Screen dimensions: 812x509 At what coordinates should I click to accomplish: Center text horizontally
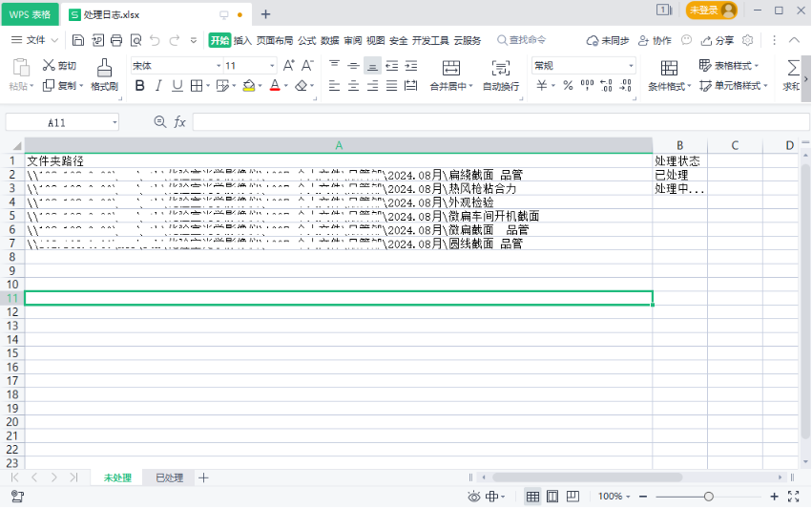click(354, 86)
